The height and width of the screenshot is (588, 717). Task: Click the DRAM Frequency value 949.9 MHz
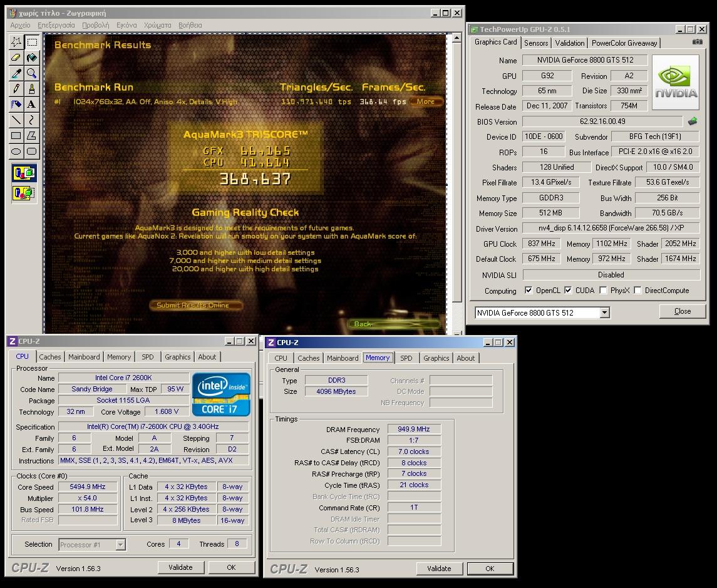(414, 429)
